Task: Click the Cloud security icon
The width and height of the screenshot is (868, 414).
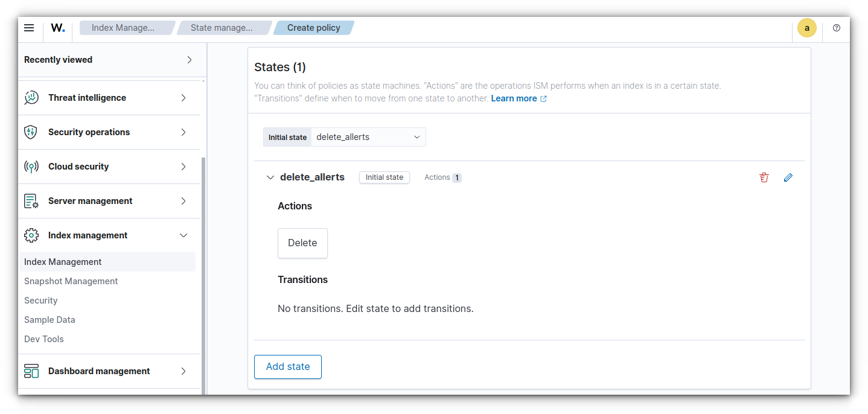Action: [31, 167]
